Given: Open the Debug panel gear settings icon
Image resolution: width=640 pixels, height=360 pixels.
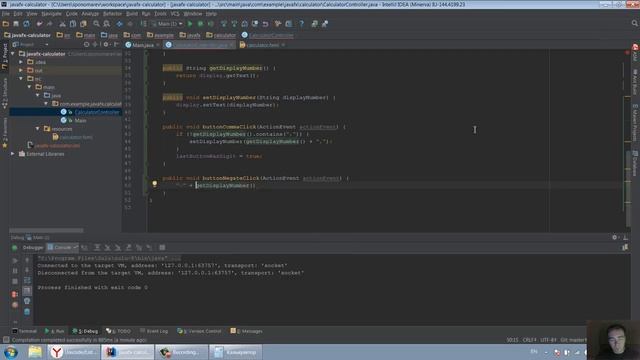Looking at the screenshot, I should click(x=615, y=237).
